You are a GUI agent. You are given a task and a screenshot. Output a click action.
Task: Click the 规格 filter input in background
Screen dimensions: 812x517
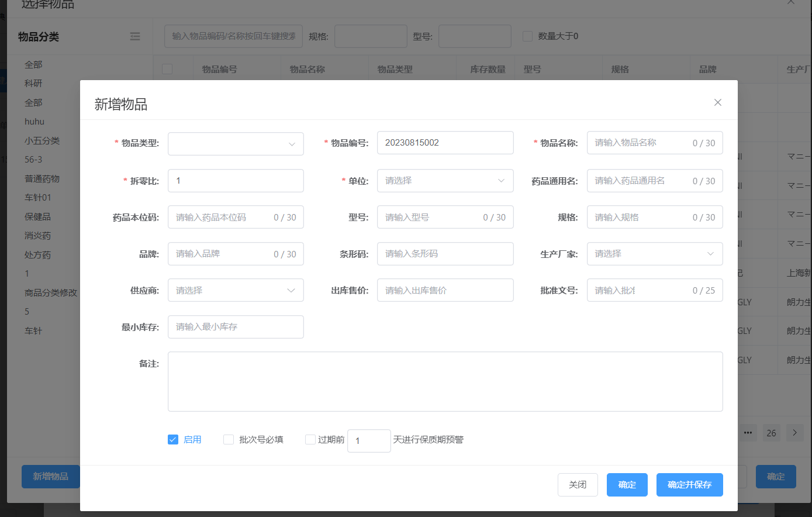pyautogui.click(x=371, y=36)
